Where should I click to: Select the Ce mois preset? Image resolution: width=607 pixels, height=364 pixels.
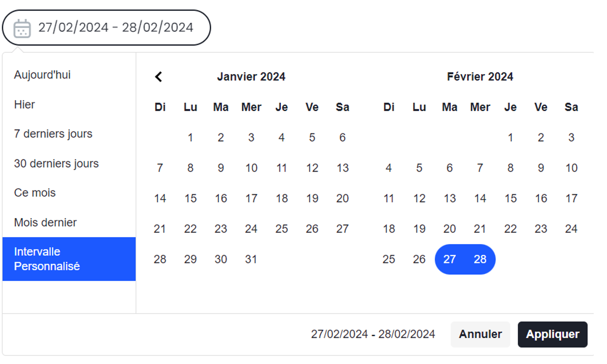(x=35, y=193)
